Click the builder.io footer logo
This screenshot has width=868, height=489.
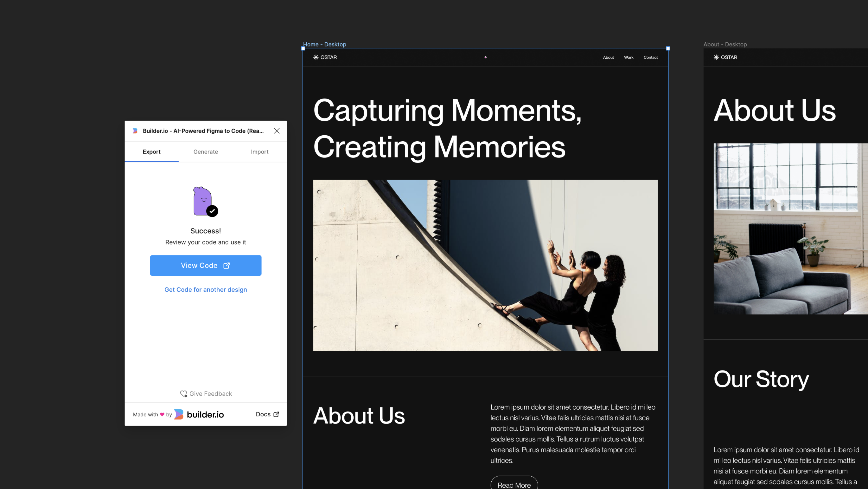199,414
